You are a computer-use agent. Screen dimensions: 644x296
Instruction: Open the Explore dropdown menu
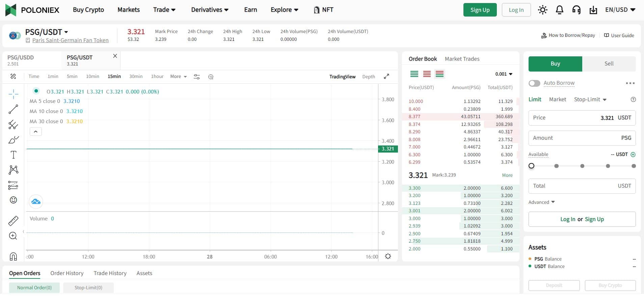coord(285,10)
